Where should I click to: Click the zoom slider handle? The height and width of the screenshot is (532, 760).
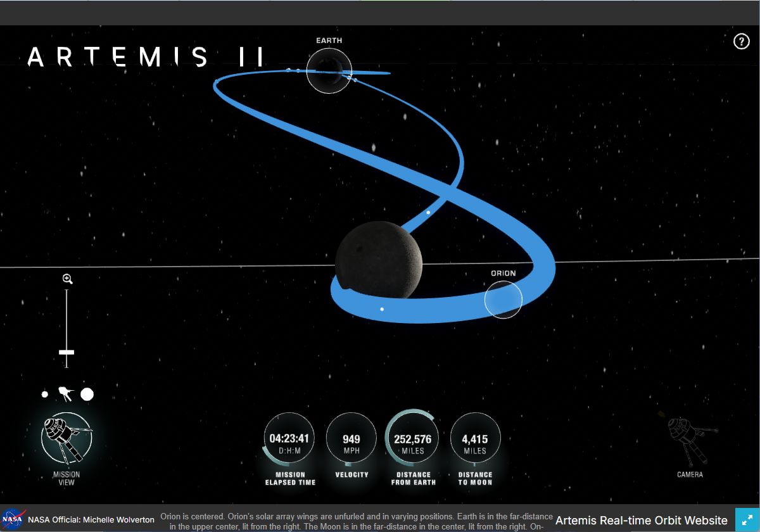(66, 351)
